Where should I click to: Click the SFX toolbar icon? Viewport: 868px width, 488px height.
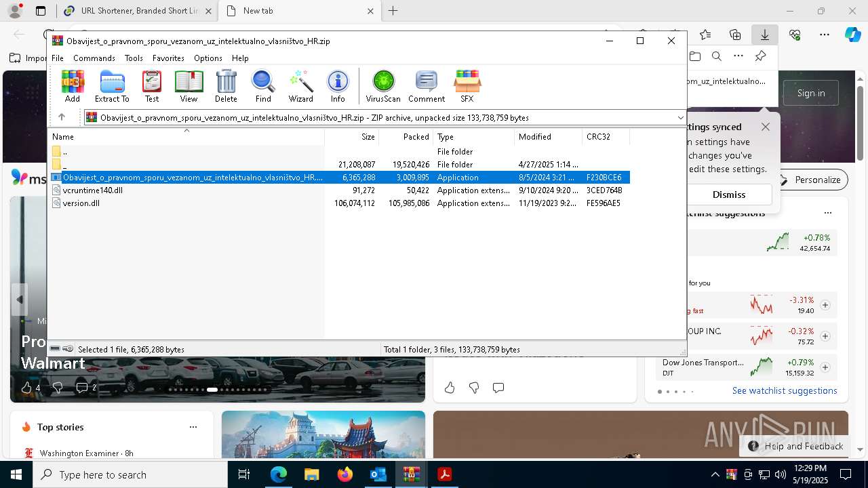point(467,86)
